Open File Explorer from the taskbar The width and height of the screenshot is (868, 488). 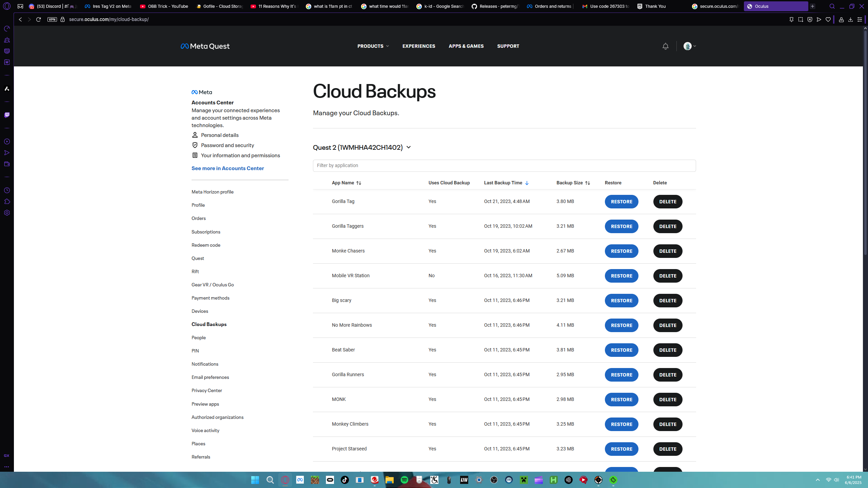click(x=389, y=480)
